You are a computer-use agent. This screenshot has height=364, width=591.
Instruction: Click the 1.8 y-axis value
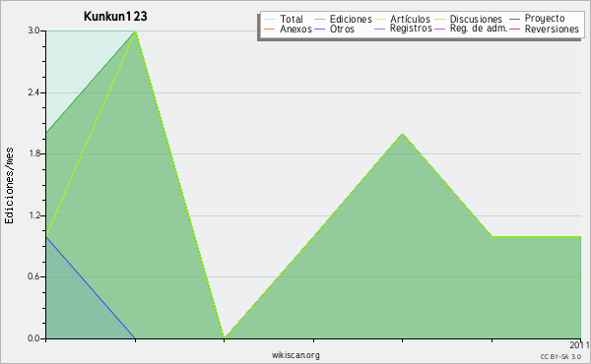(x=33, y=153)
